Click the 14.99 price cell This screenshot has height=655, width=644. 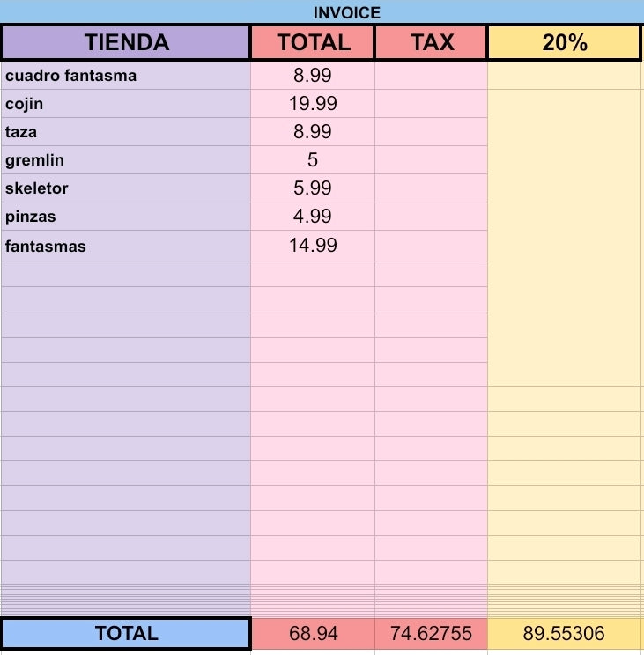click(x=313, y=246)
